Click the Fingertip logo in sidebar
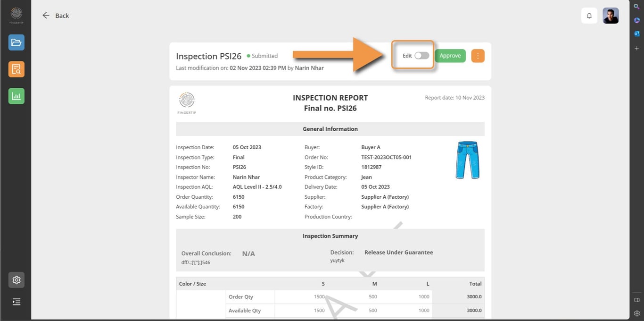The height and width of the screenshot is (321, 644). 17,15
